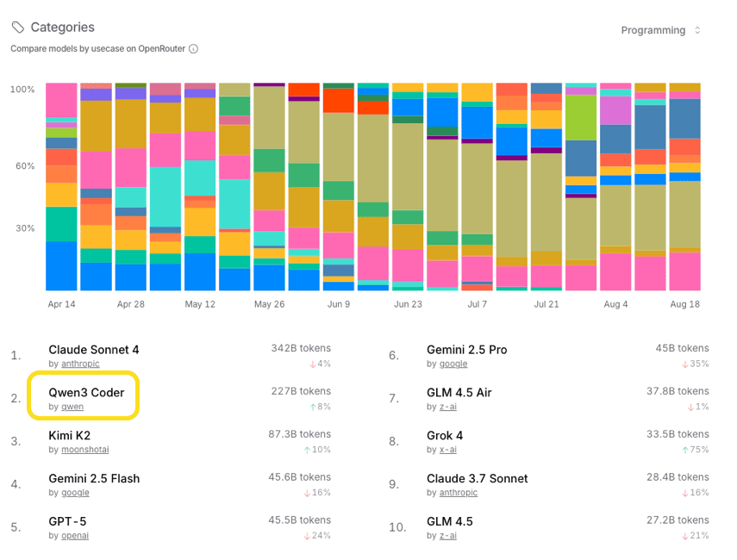Open the anthropic link under Claude Sonnet 4
The height and width of the screenshot is (560, 737).
(80, 364)
